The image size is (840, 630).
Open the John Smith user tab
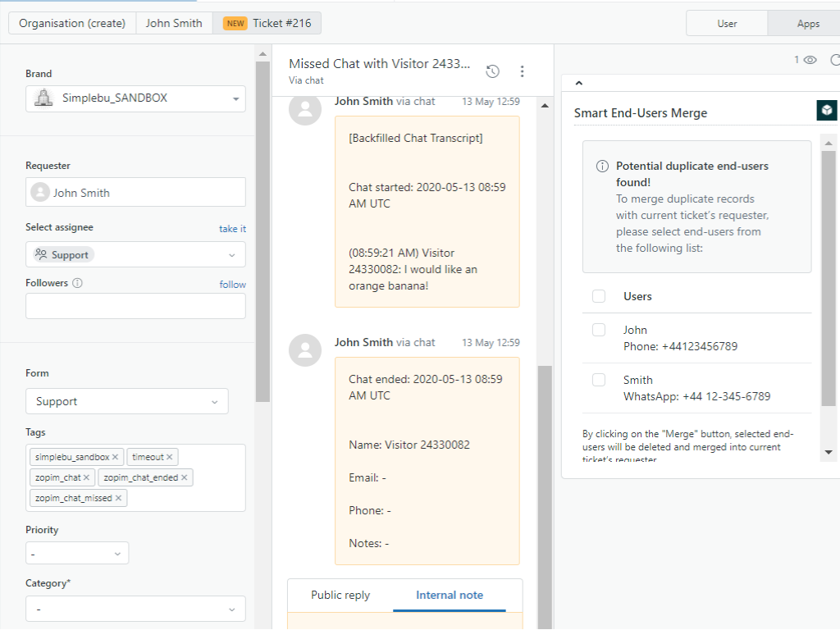pyautogui.click(x=174, y=23)
